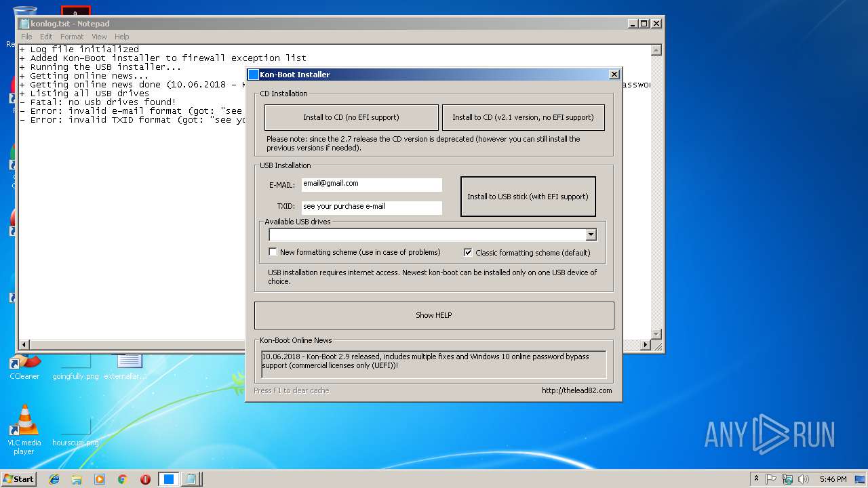This screenshot has width=868, height=488.
Task: Click Install to USB stick button
Action: pyautogui.click(x=528, y=197)
